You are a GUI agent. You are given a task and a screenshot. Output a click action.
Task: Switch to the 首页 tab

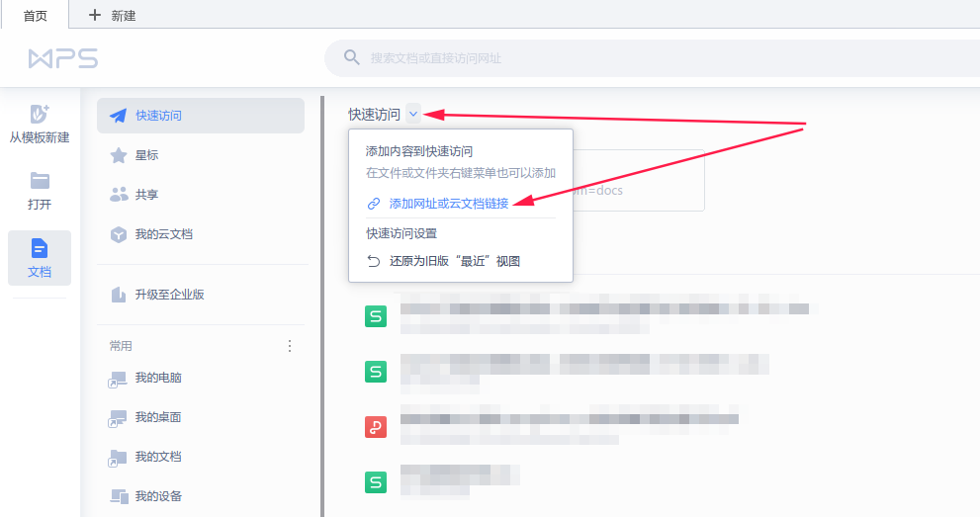click(x=35, y=15)
